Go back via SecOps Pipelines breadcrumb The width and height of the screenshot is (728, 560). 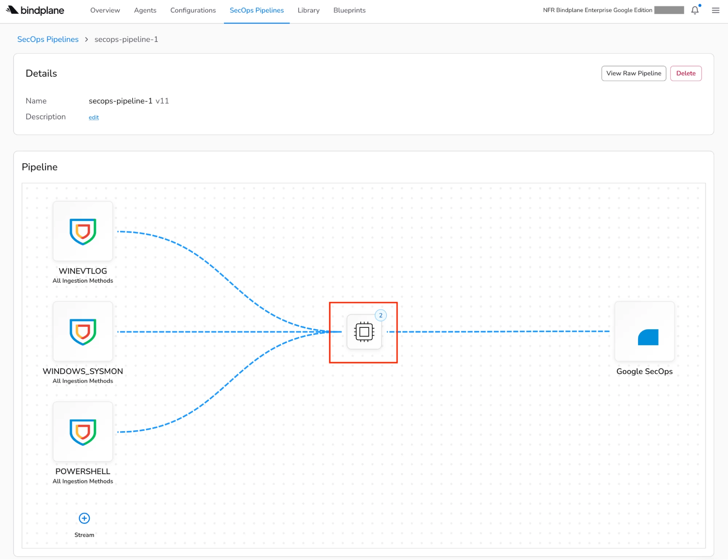point(48,39)
